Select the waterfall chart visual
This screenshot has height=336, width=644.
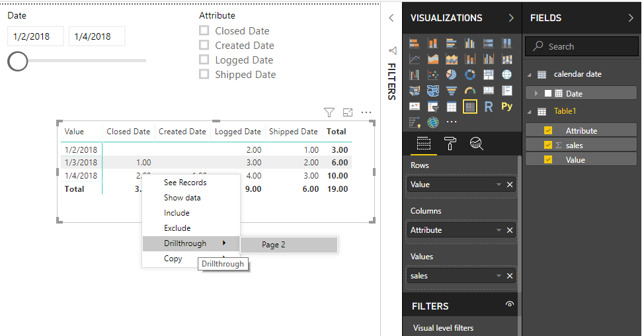[415, 75]
